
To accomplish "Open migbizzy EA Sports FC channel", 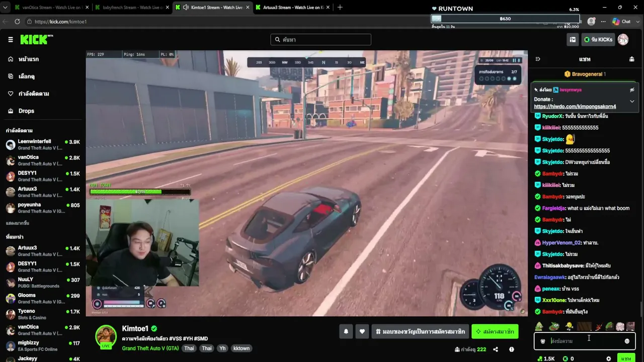I will pyautogui.click(x=43, y=346).
